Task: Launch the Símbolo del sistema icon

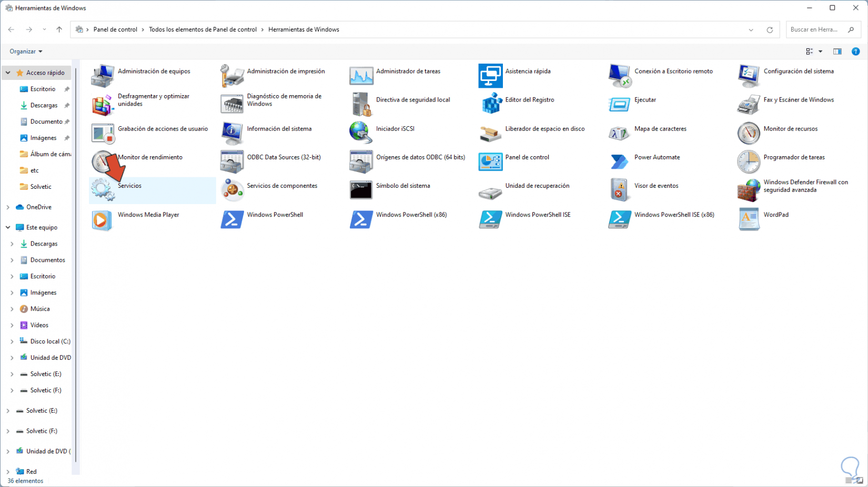Action: pyautogui.click(x=361, y=190)
